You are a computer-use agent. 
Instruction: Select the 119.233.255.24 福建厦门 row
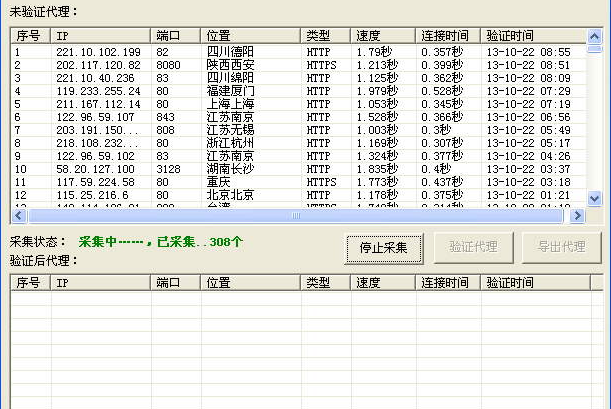pyautogui.click(x=98, y=91)
